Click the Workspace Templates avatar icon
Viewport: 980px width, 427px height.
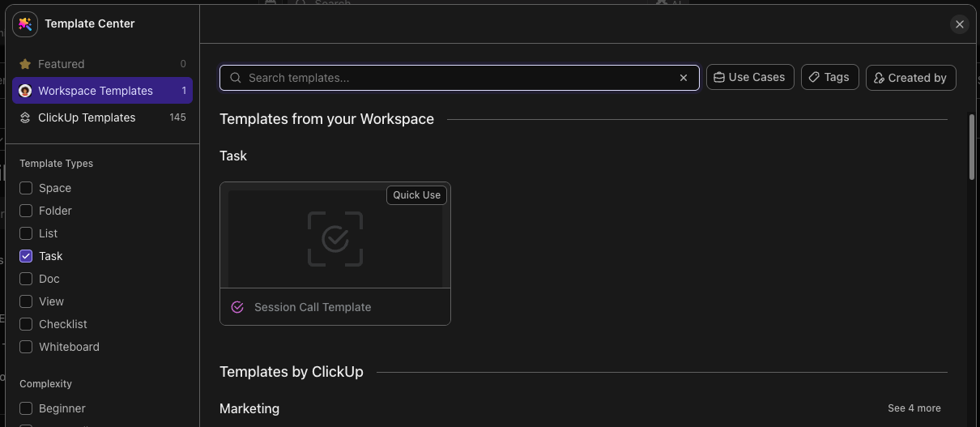click(25, 91)
